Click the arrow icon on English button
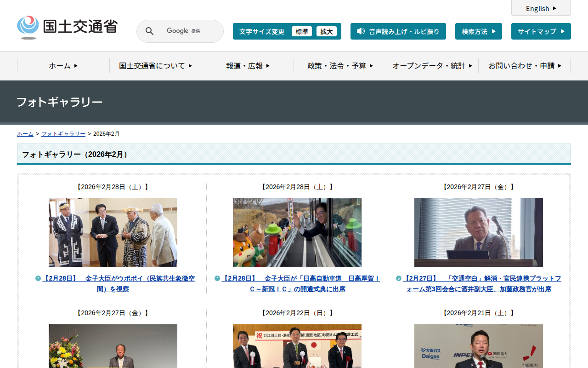Screen dimensions: 588x368 554,8
